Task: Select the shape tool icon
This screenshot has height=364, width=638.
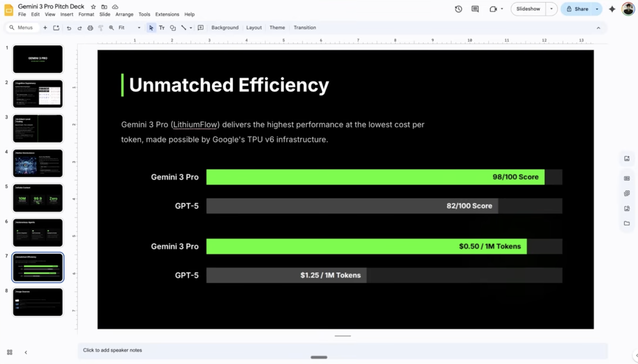Action: coord(173,28)
